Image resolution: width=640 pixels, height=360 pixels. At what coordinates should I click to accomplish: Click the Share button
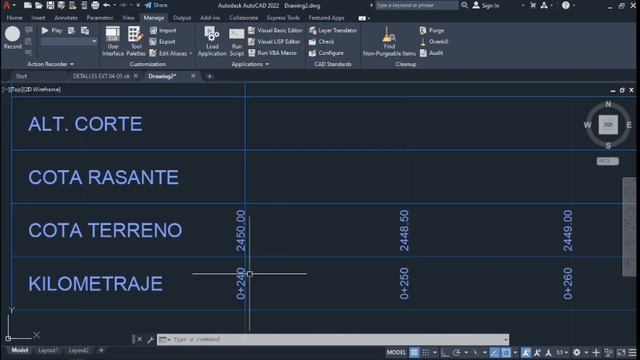156,5
